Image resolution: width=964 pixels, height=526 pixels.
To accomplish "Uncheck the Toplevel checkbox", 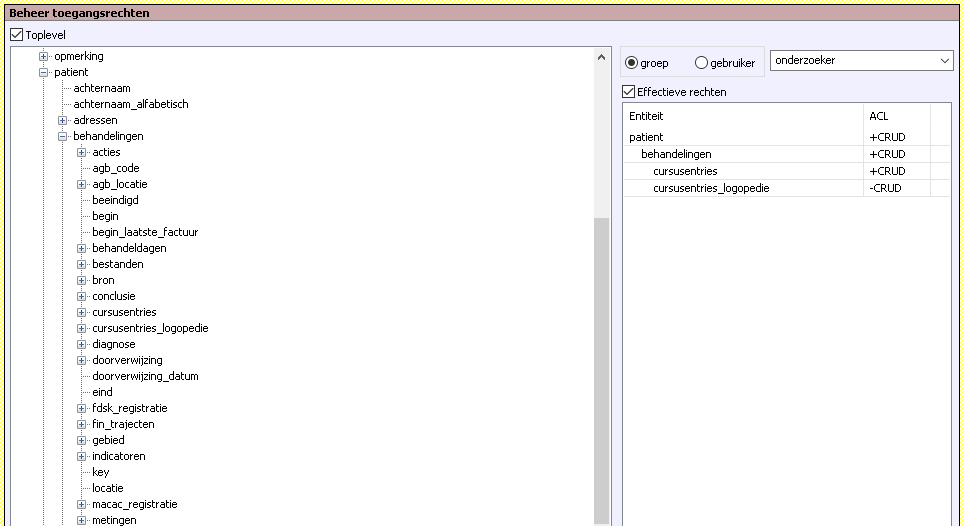I will pyautogui.click(x=16, y=35).
